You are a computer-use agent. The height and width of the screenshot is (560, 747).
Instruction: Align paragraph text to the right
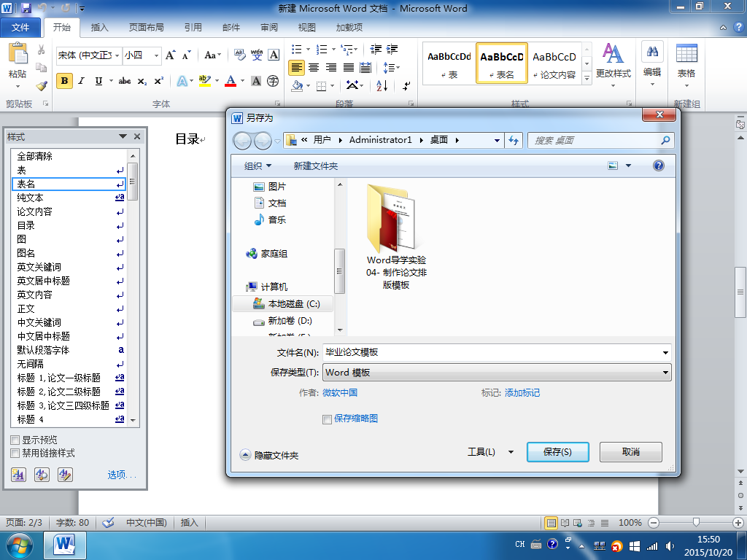[331, 68]
